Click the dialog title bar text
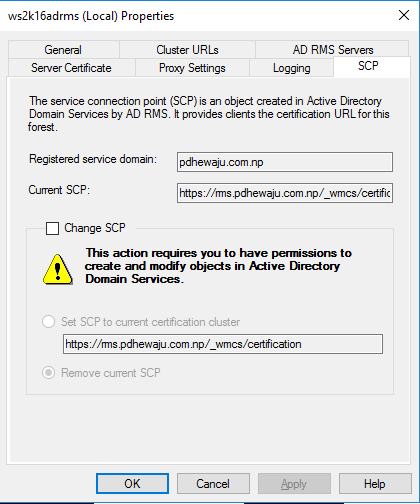420x504 pixels. click(91, 16)
